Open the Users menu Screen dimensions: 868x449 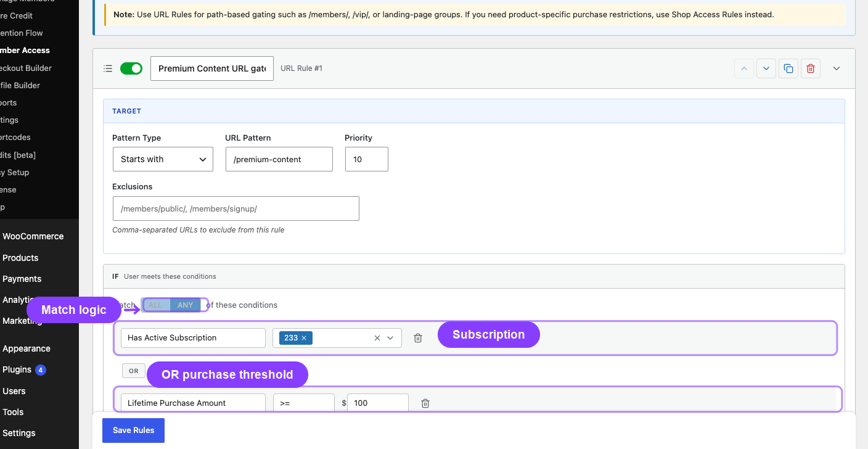[x=14, y=391]
